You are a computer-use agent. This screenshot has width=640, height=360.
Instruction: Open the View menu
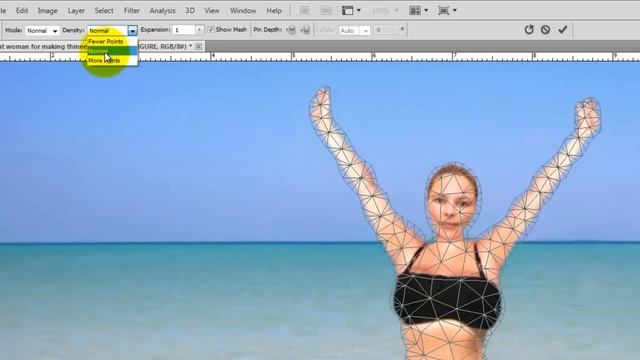click(x=211, y=11)
